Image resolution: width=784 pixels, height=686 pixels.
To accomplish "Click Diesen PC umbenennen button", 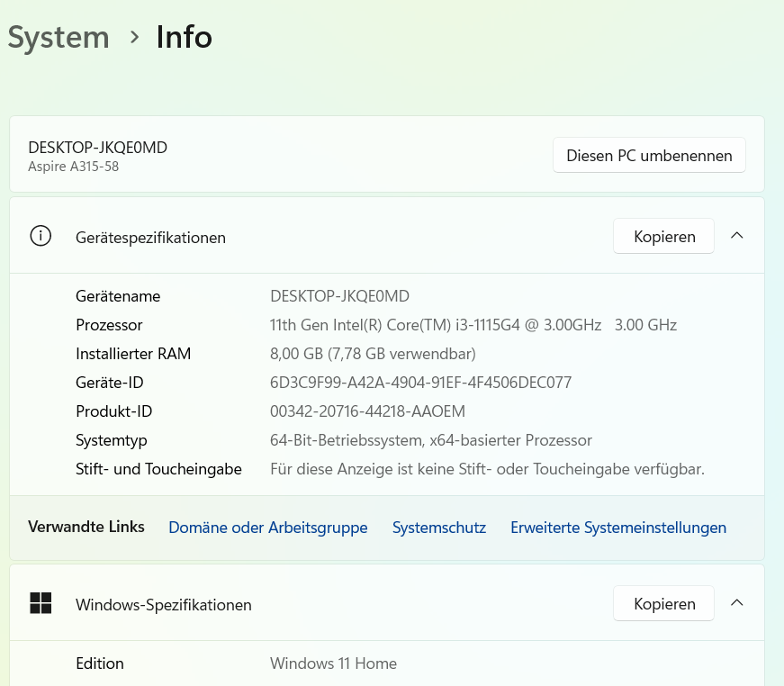I will point(649,156).
